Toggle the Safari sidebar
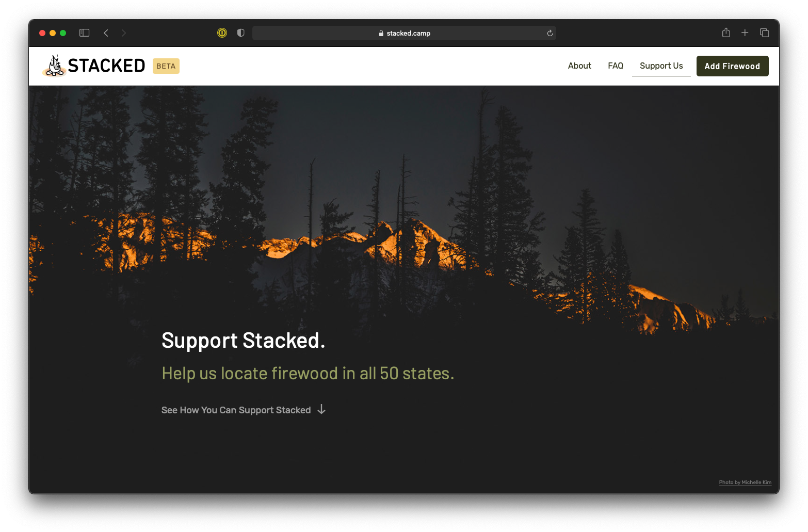The width and height of the screenshot is (808, 532). click(x=84, y=33)
